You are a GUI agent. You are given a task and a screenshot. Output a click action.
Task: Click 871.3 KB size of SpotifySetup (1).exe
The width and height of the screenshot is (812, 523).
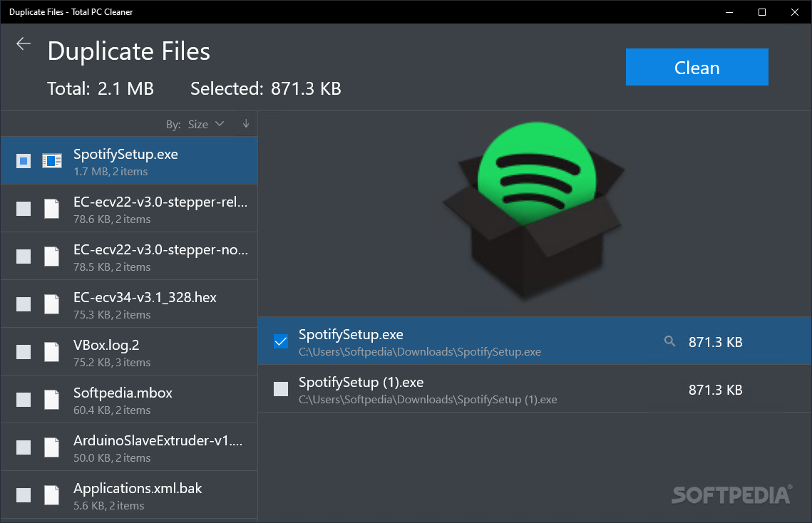(715, 390)
